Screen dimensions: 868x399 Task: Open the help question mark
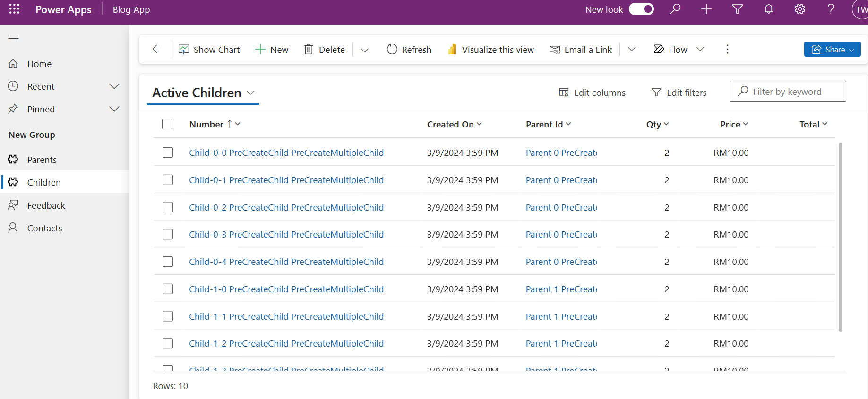click(x=831, y=9)
